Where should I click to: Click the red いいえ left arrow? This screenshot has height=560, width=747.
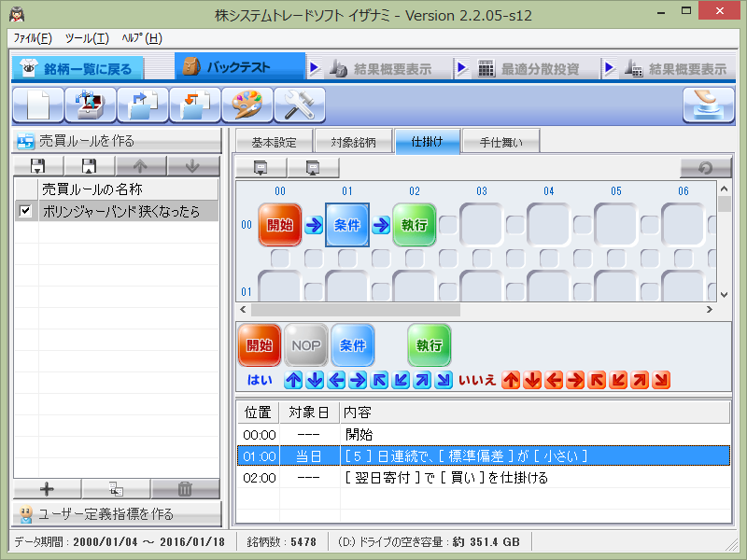click(554, 380)
